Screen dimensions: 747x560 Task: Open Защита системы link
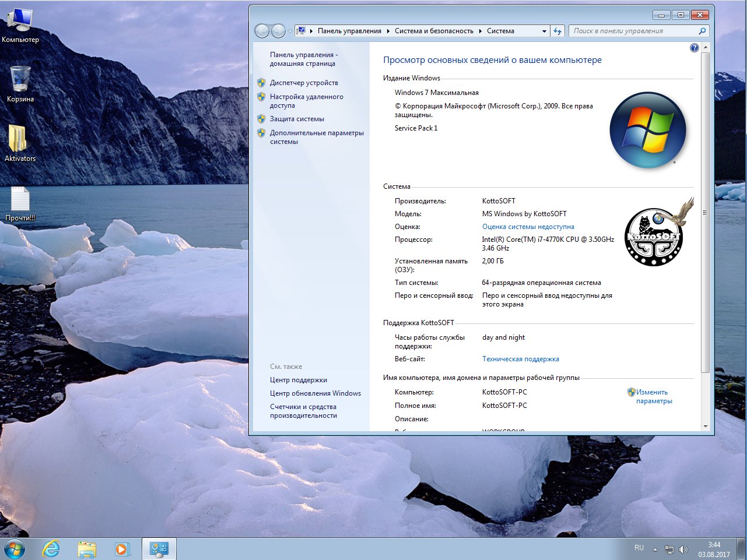click(x=297, y=119)
